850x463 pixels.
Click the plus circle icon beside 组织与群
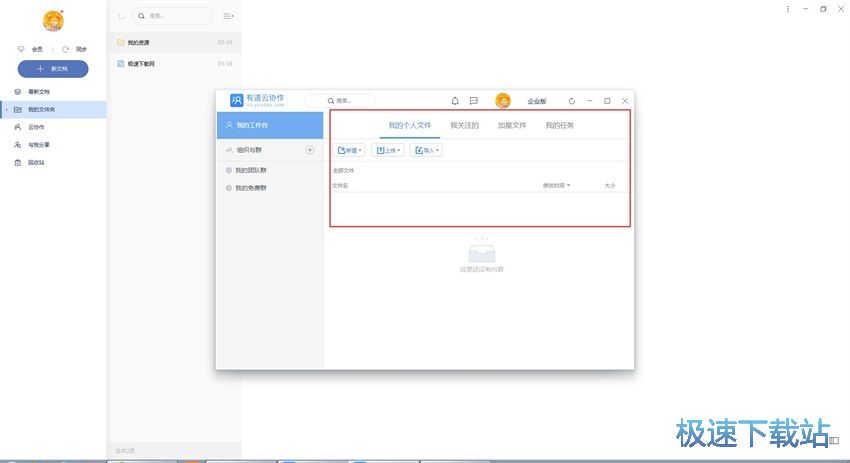(310, 150)
